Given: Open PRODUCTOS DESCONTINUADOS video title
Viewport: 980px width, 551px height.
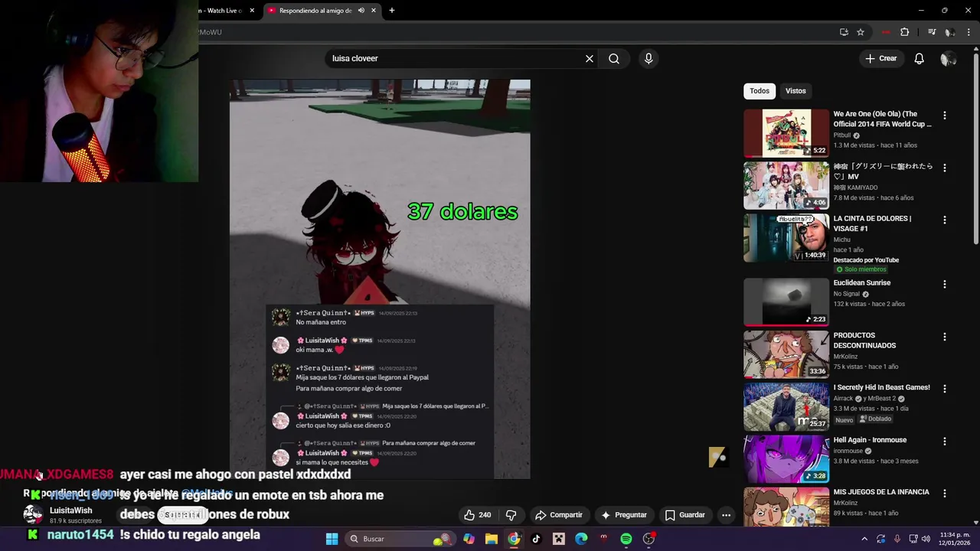Looking at the screenshot, I should 864,341.
